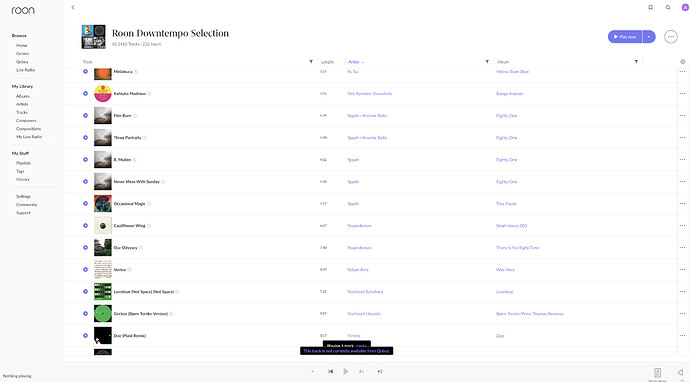
Task: Open Qobuz in the sidebar
Action: (22, 62)
